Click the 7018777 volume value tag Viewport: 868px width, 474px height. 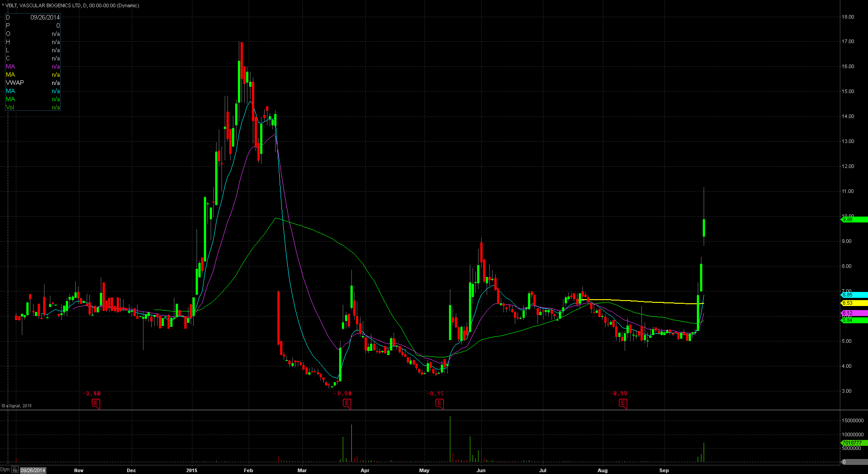[854, 443]
